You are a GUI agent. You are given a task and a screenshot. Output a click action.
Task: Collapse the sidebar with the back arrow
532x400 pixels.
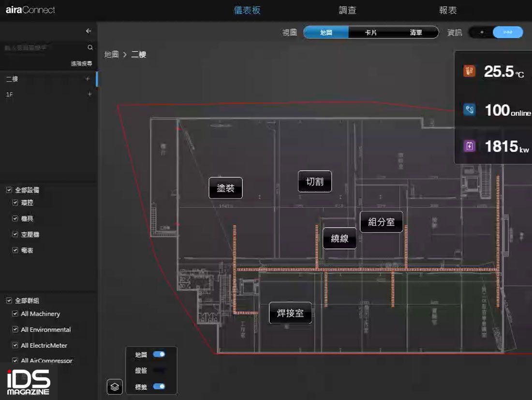[89, 31]
